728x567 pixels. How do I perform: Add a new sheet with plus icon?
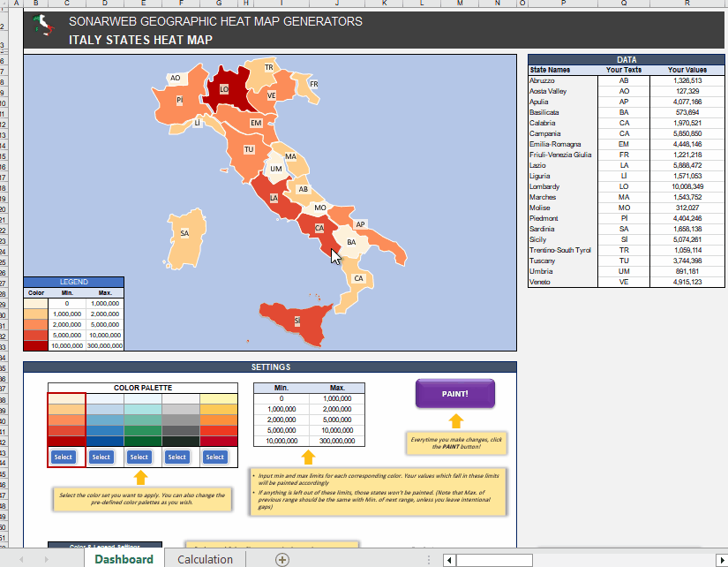[282, 560]
